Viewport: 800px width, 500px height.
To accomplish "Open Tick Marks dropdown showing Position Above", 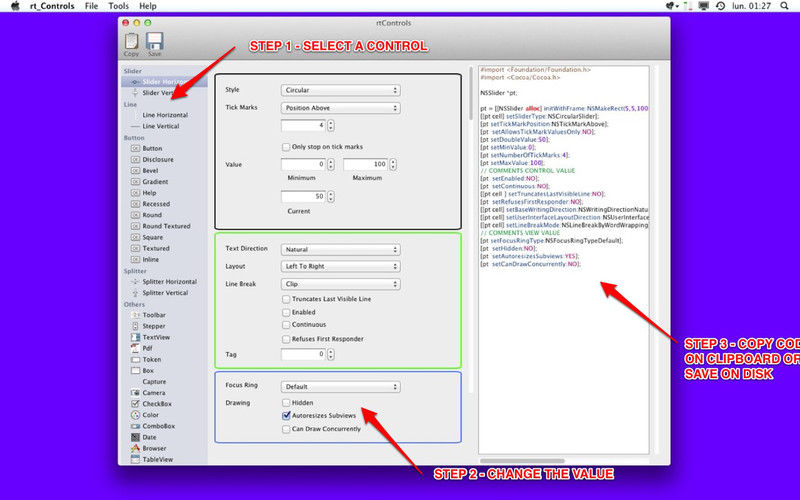I will (x=340, y=108).
